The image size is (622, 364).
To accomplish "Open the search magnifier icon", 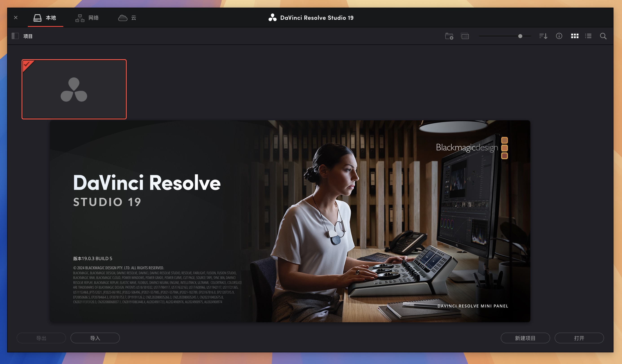I will [603, 36].
